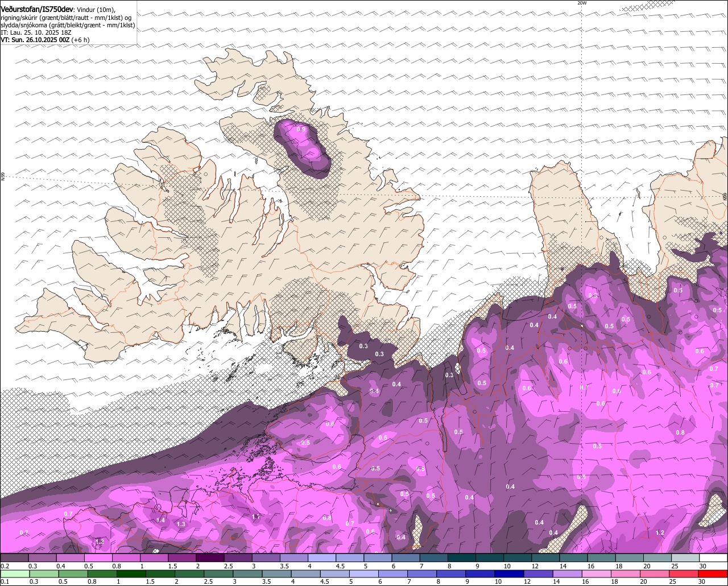The height and width of the screenshot is (586, 728).
Task: Select lower legend swatch between 0.1 and 0.3
Action: 15,574
